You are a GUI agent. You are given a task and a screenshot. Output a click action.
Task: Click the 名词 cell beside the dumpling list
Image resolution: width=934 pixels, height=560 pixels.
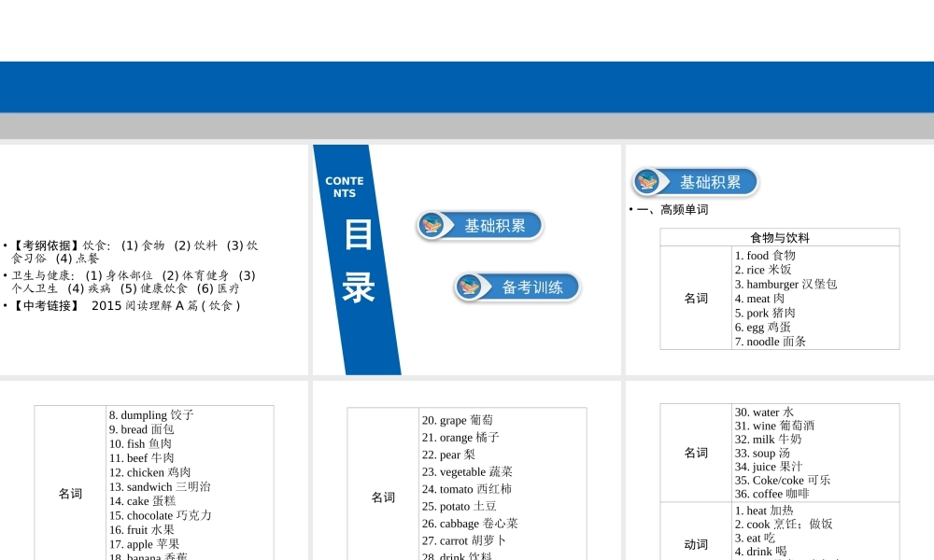pyautogui.click(x=70, y=494)
